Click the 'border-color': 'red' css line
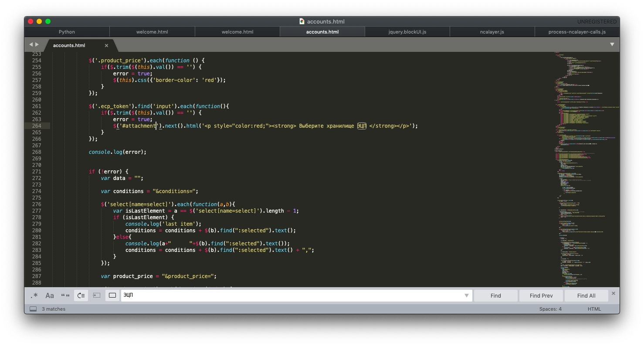The height and width of the screenshot is (346, 644). click(x=169, y=80)
